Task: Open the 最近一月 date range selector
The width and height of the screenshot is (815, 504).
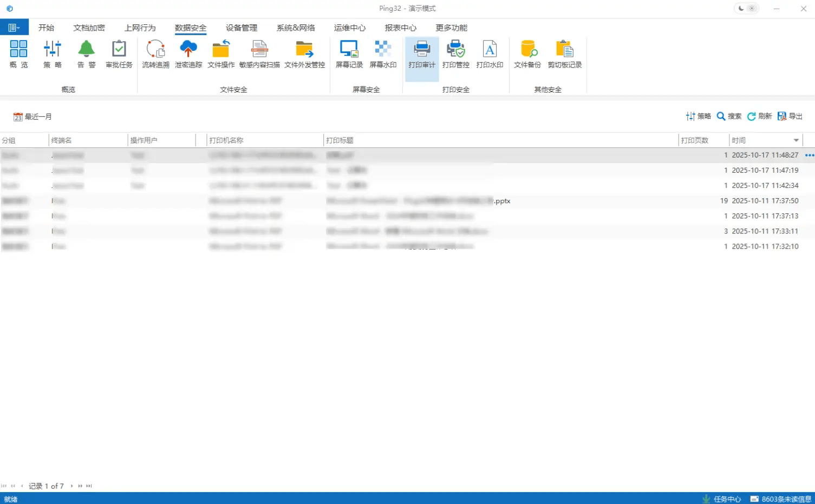Action: pyautogui.click(x=32, y=117)
